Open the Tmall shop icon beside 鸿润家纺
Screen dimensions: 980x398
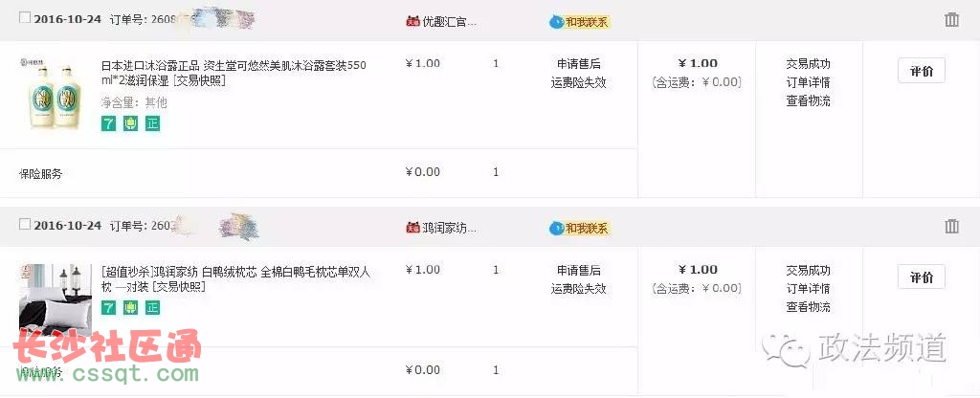pyautogui.click(x=412, y=228)
